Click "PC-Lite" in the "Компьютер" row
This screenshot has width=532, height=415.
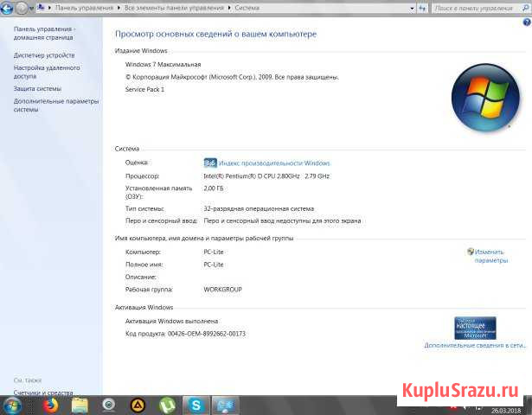coord(214,252)
